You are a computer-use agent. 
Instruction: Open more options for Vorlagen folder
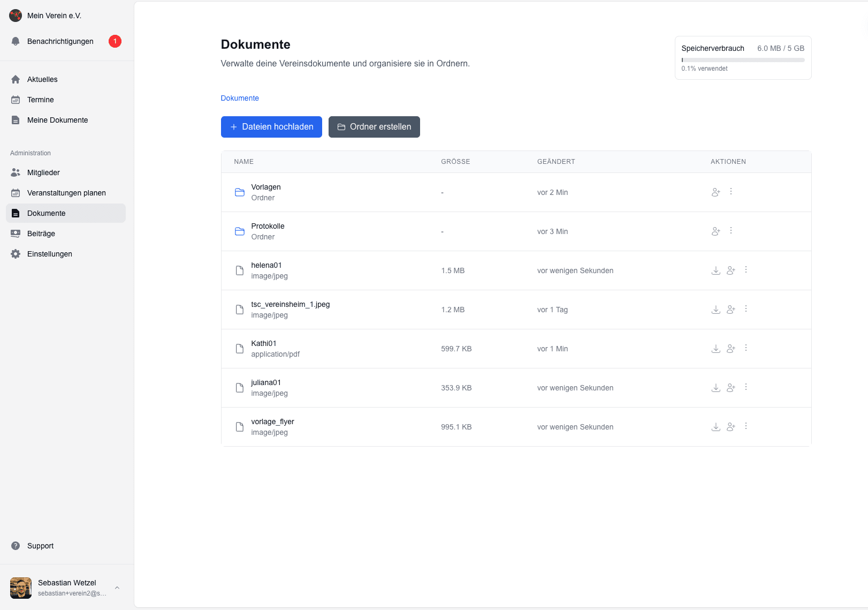(x=731, y=192)
